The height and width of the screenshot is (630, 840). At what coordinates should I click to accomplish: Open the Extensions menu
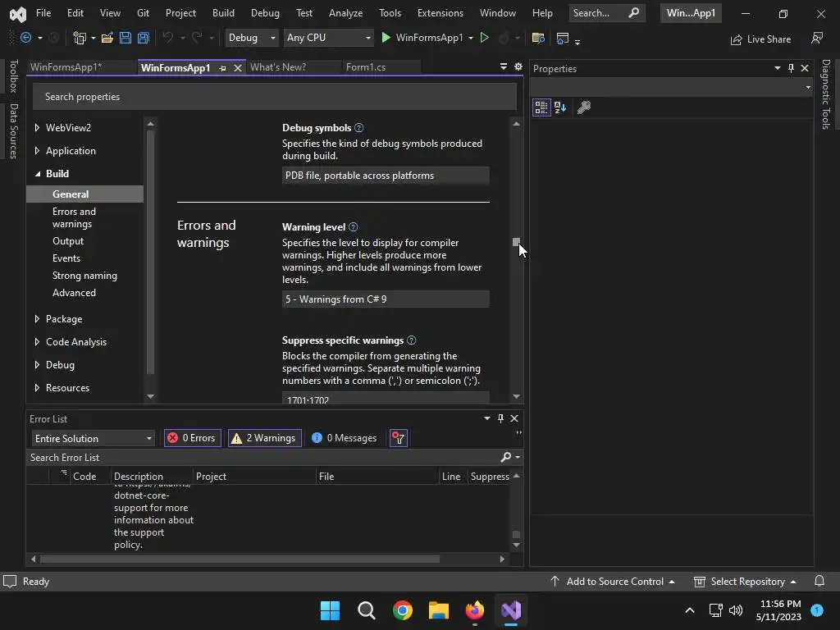coord(441,13)
